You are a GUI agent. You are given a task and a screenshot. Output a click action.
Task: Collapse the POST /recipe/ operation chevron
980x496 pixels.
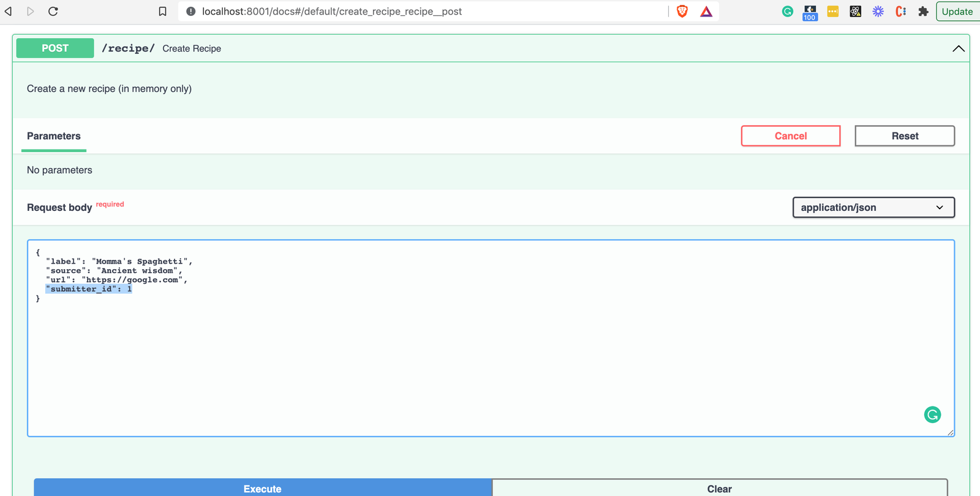[x=959, y=48]
